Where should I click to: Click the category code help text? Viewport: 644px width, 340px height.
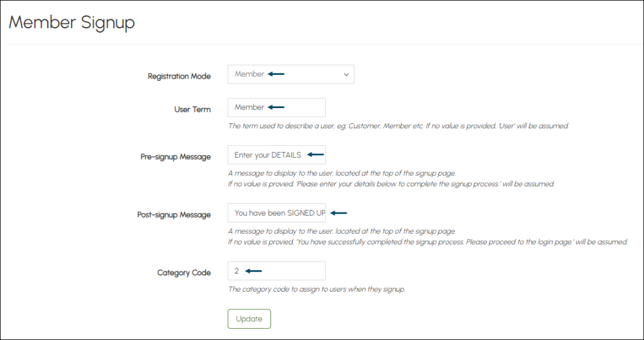pos(317,289)
